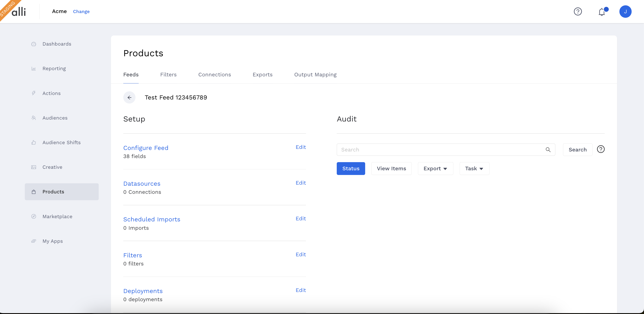Image resolution: width=644 pixels, height=314 pixels.
Task: Click the 0 filters text
Action: coord(133,264)
